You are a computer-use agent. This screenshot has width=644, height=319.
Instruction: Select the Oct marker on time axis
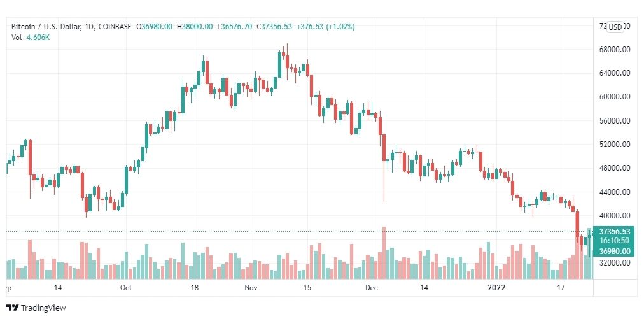tap(126, 288)
